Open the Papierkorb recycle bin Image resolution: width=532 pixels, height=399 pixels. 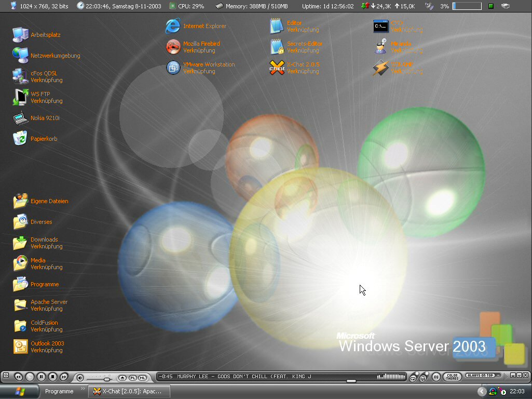[20, 139]
